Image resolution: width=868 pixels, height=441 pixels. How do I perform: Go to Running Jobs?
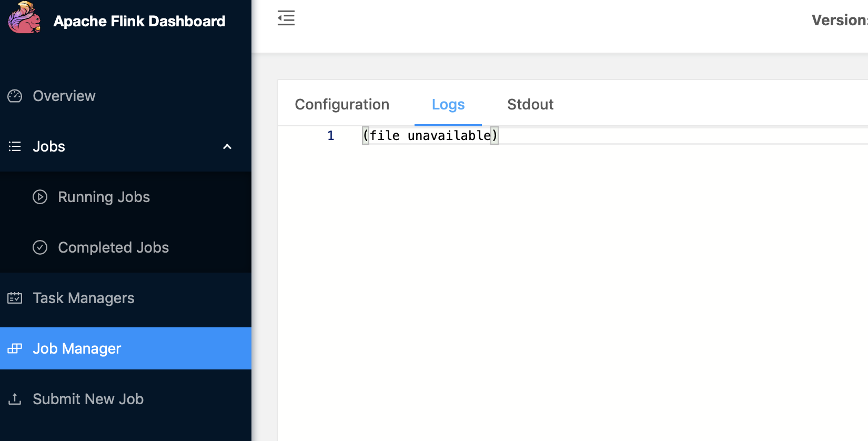[126, 197]
